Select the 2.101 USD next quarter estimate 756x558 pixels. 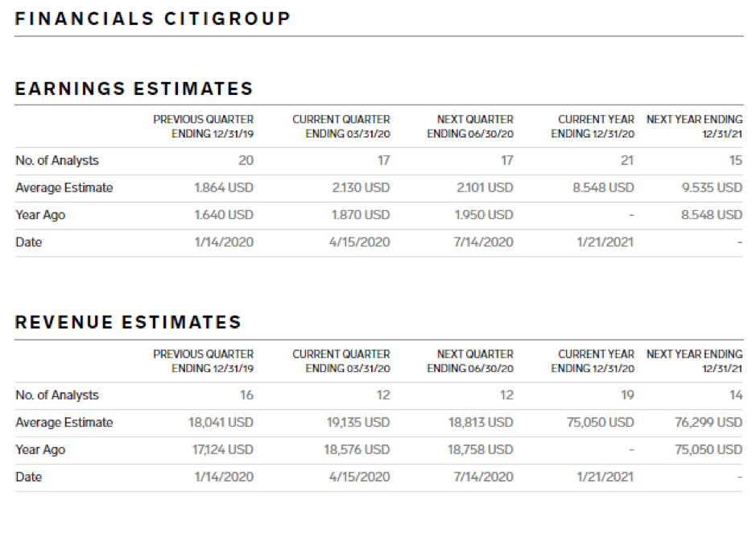(x=484, y=188)
